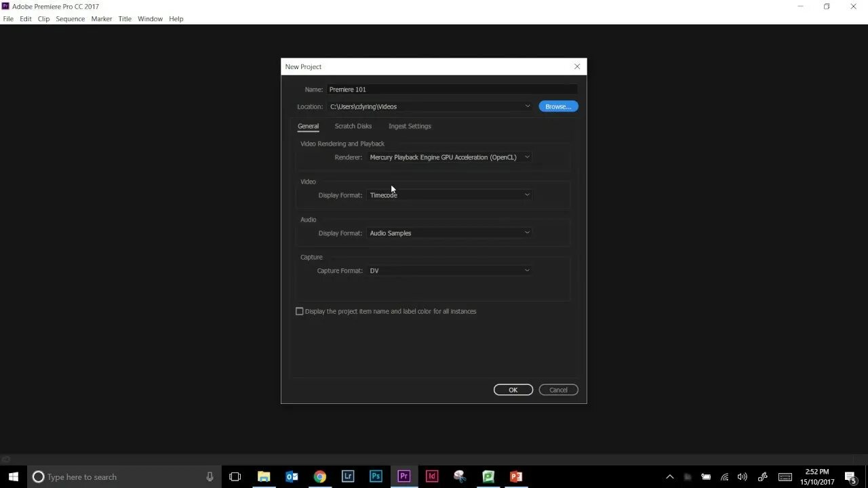Open the File menu
868x488 pixels.
(x=8, y=19)
